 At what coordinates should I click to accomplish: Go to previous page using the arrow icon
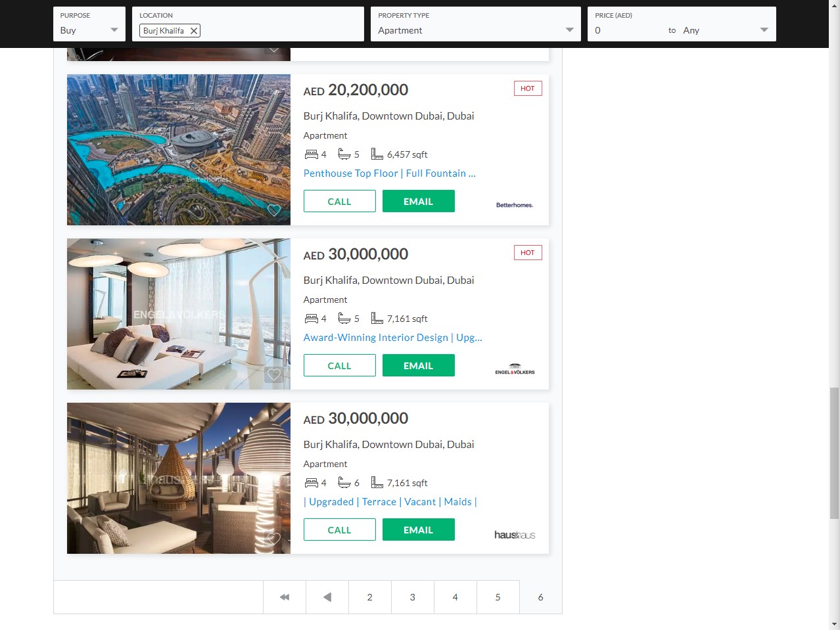(327, 597)
